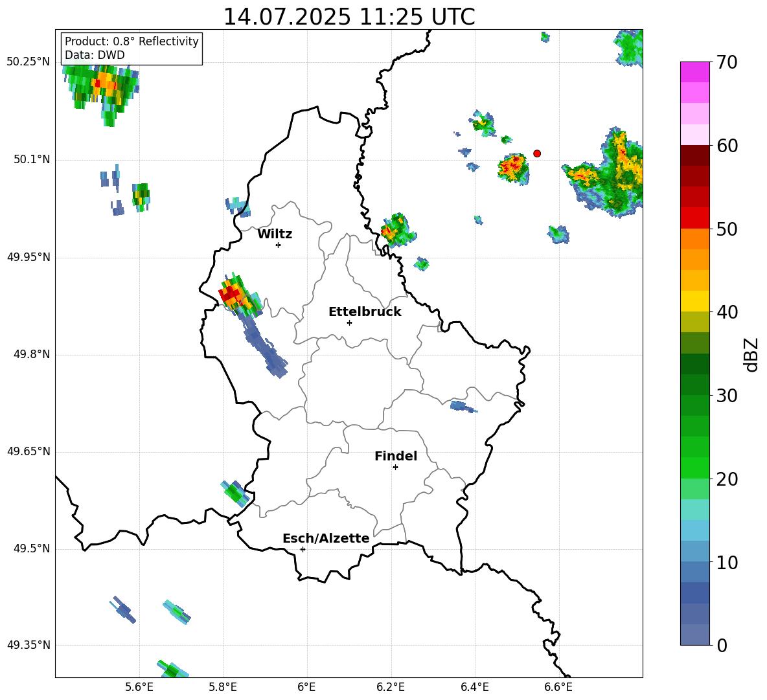767x700 pixels.
Task: Click the dBZ colorbar axis label
Action: pyautogui.click(x=751, y=354)
